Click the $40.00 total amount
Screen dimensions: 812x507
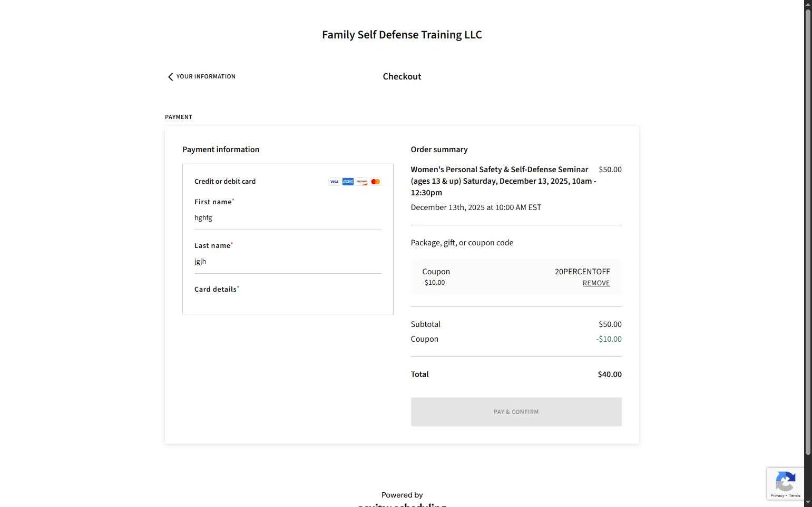coord(610,374)
